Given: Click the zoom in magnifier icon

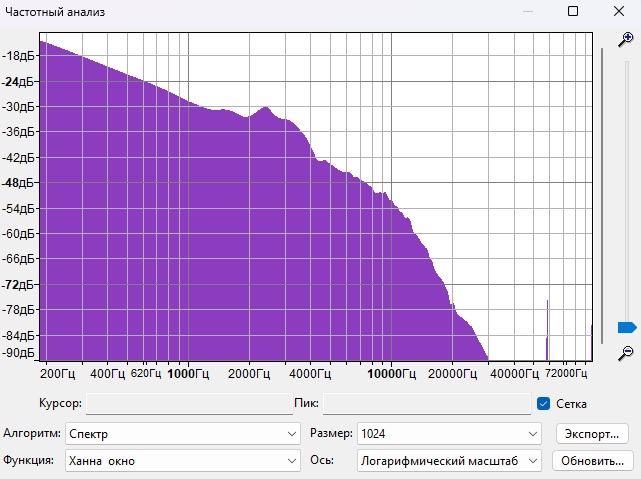Looking at the screenshot, I should pos(625,40).
